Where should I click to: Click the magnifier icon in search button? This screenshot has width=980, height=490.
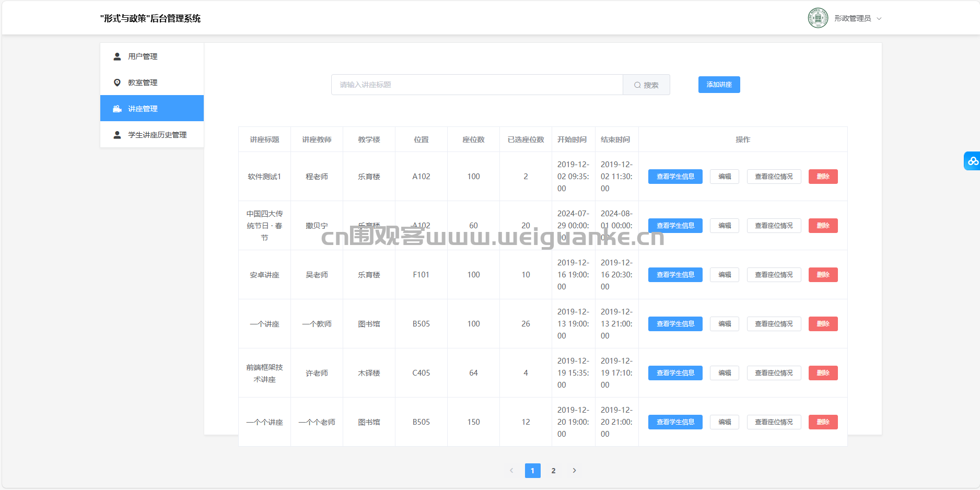pos(637,85)
